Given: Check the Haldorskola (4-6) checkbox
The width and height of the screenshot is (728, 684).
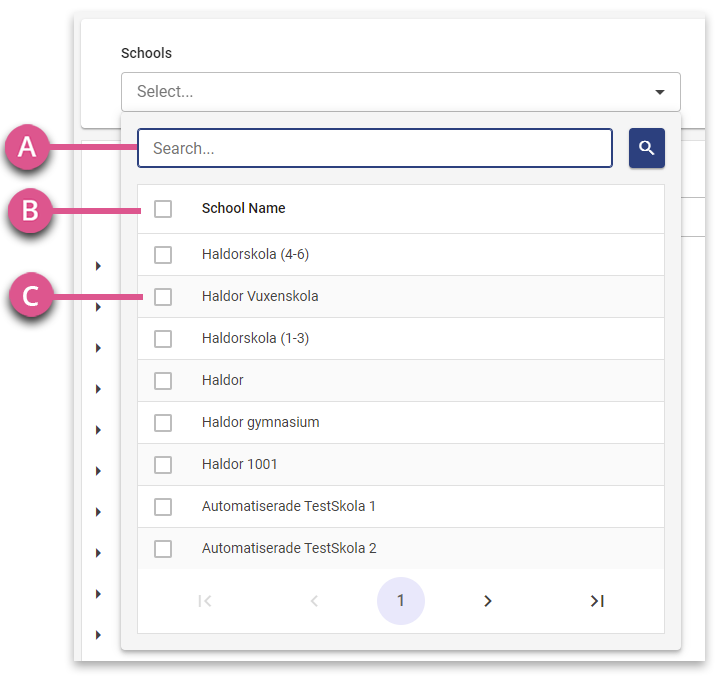Looking at the screenshot, I should click(x=163, y=255).
